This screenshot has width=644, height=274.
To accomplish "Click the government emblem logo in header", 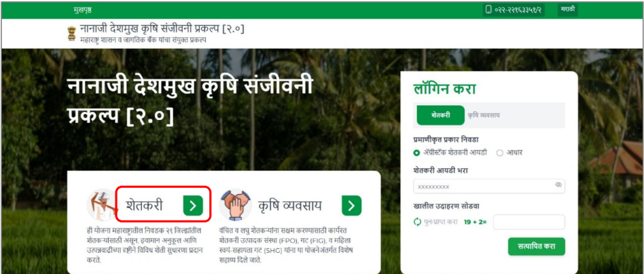I will (71, 34).
